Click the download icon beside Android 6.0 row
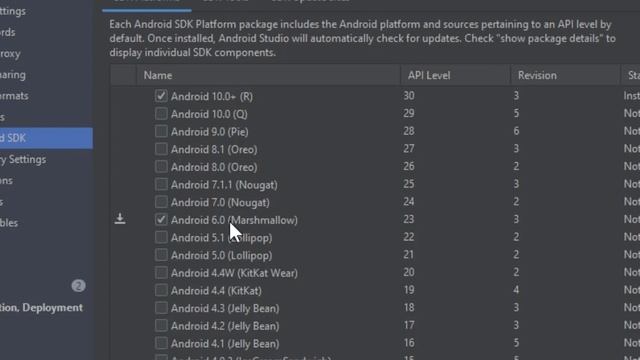This screenshot has width=640, height=360. [120, 219]
